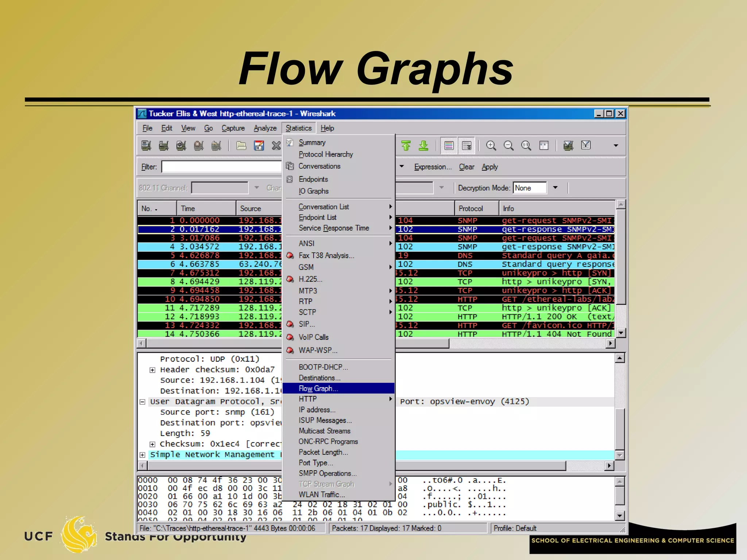Image resolution: width=747 pixels, height=560 pixels.
Task: Click the Profile: Default status bar entry
Action: [x=515, y=528]
